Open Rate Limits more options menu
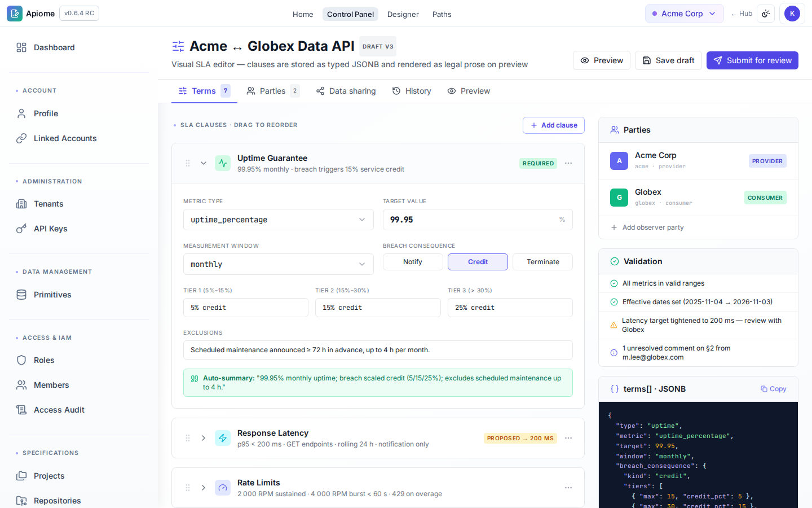This screenshot has height=508, width=812. point(568,488)
